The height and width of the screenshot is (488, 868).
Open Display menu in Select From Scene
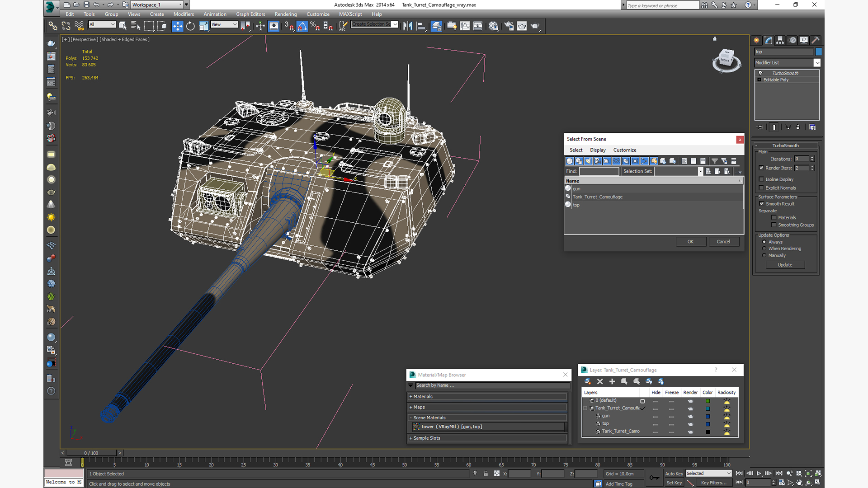(598, 150)
